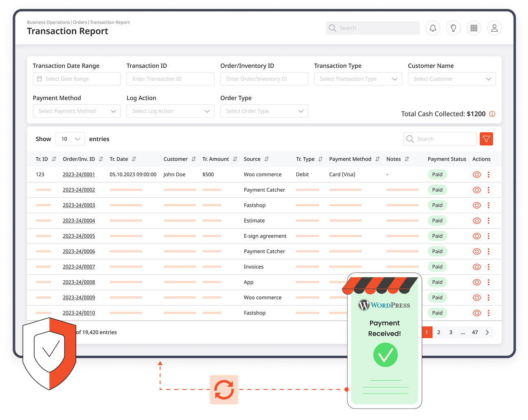The image size is (528, 420).
Task: Click the Business Operations breadcrumb
Action: tap(48, 22)
